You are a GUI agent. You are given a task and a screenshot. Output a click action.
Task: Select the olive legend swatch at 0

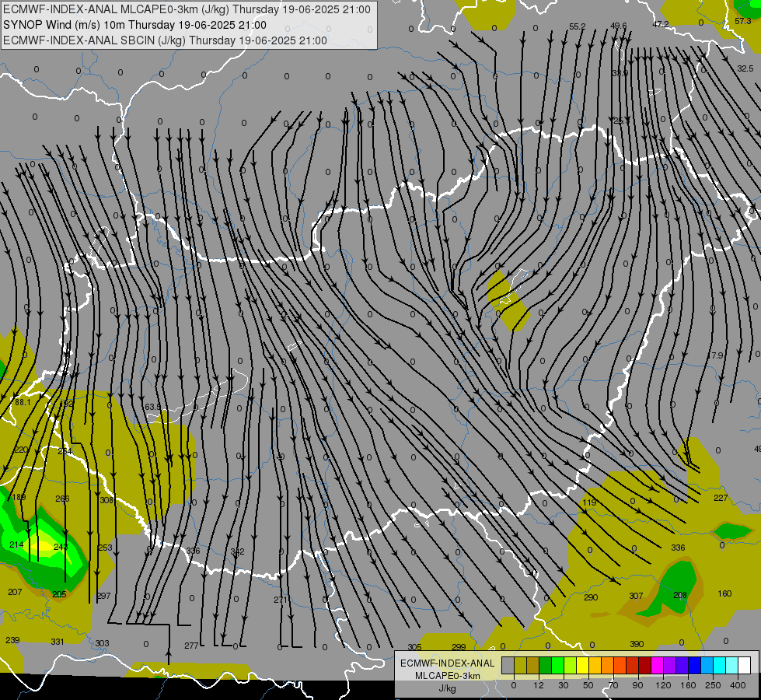pos(521,665)
